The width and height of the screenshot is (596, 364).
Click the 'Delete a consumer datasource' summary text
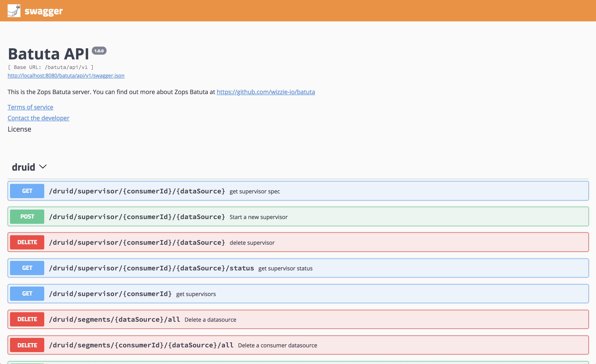(278, 345)
